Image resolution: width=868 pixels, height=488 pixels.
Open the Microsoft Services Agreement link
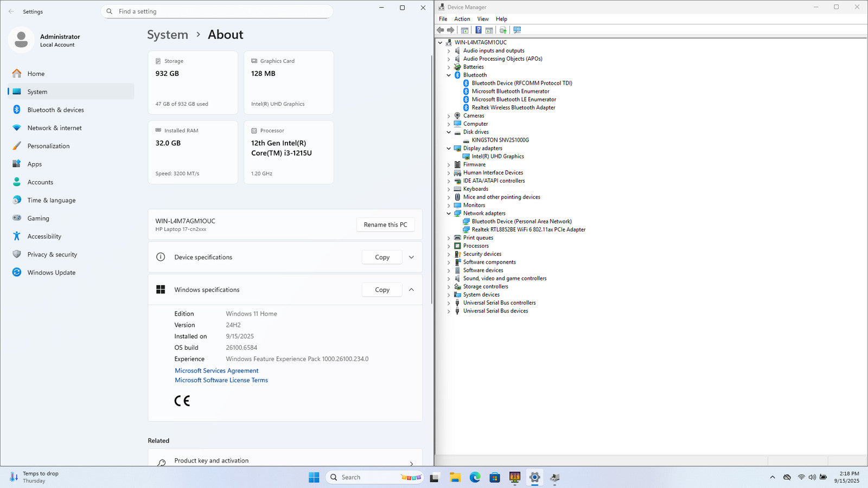click(x=216, y=371)
